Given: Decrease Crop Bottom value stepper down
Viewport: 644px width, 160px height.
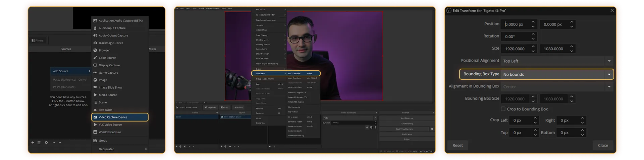Looking at the screenshot, I should 583,135.
